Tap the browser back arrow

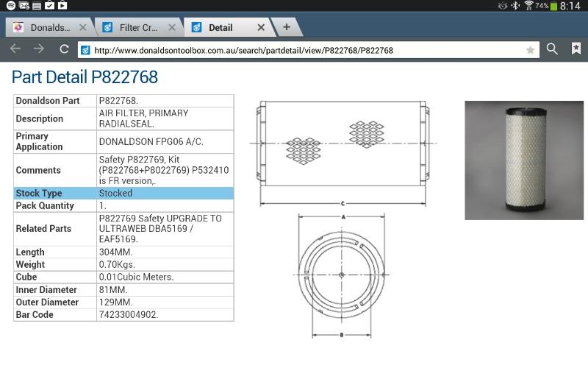(15, 49)
